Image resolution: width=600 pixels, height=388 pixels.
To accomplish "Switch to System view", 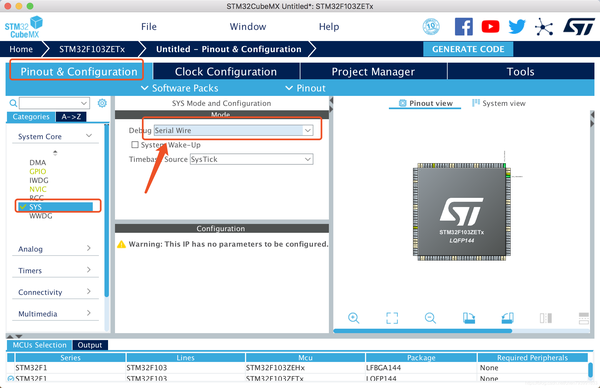I will pos(499,103).
